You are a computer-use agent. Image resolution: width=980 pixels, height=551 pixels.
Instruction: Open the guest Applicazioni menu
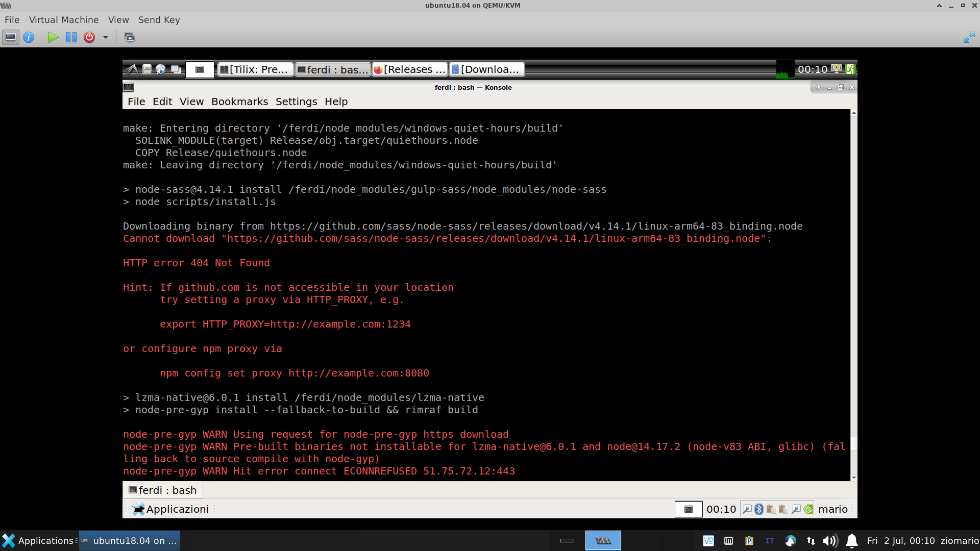(171, 509)
